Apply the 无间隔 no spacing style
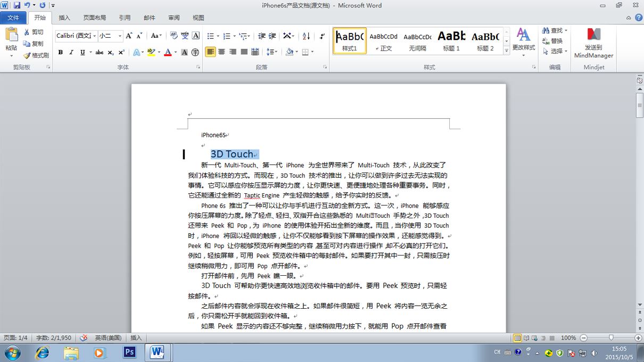This screenshot has width=644, height=362. [x=417, y=41]
